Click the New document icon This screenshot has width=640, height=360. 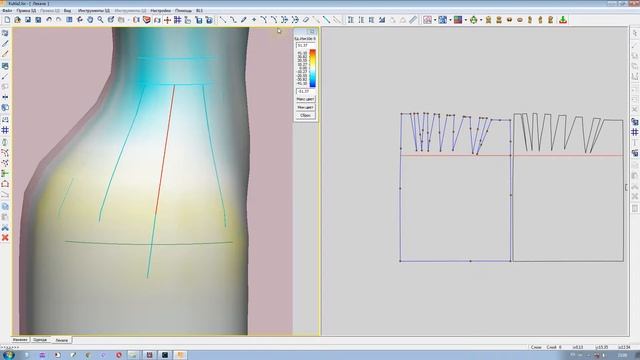tap(7, 20)
